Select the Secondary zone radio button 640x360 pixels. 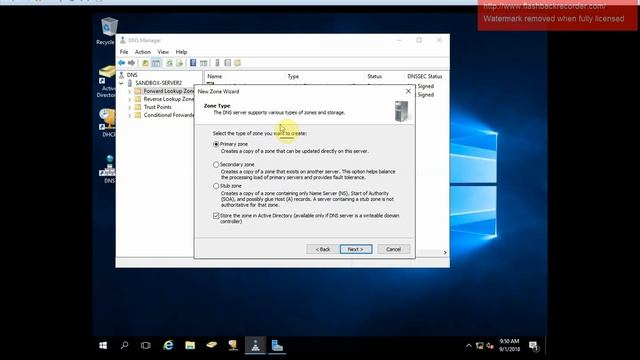216,164
